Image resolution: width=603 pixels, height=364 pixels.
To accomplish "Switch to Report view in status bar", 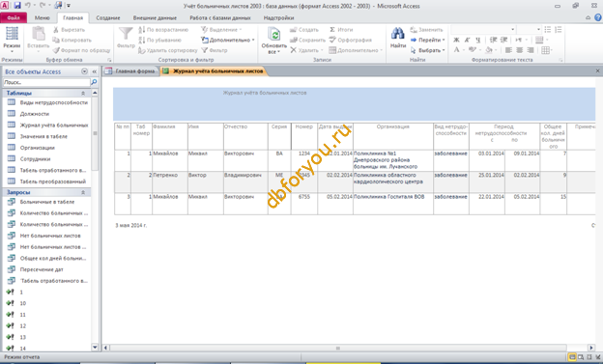I will (572, 357).
